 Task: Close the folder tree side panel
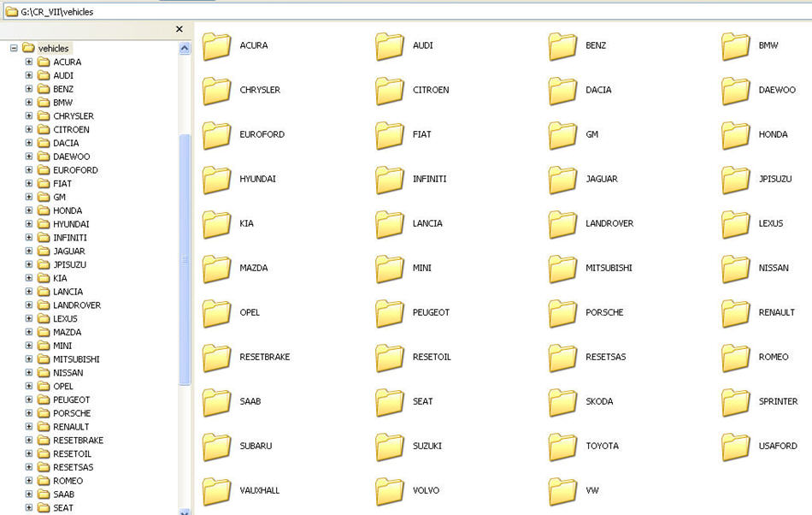179,29
